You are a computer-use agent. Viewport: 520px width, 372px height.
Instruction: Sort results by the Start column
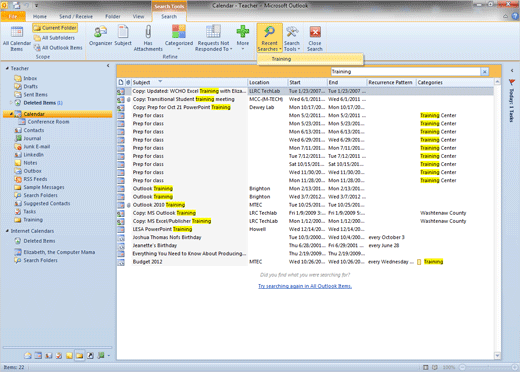(x=307, y=82)
